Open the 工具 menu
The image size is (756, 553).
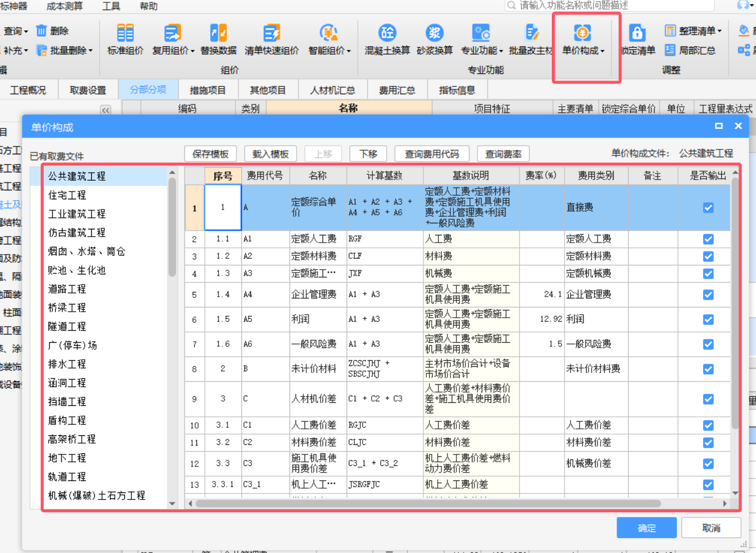coord(111,6)
